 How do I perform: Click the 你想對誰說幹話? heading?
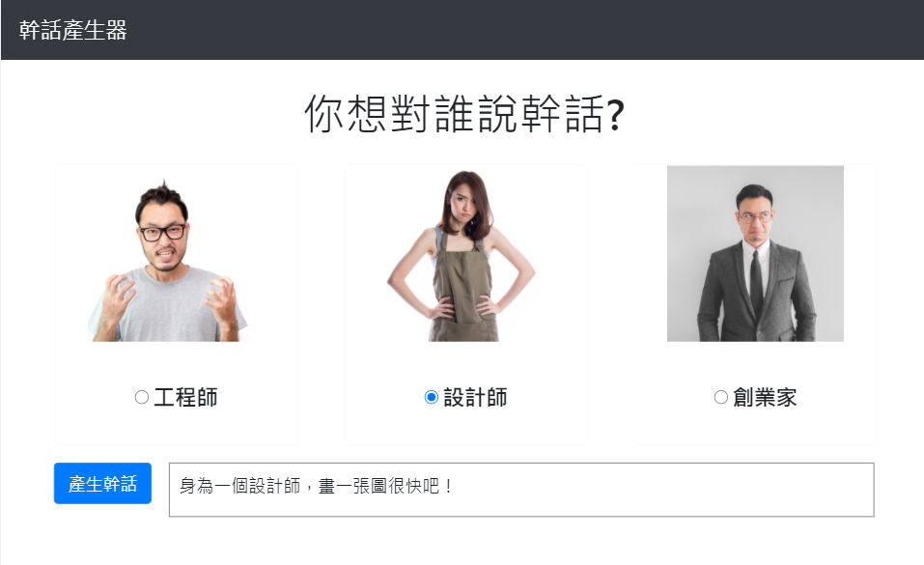464,114
